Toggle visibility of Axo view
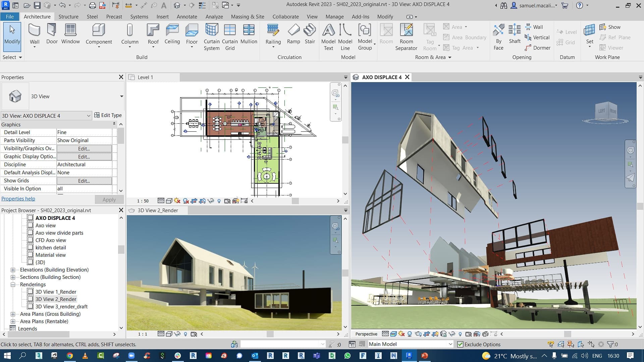 point(30,225)
